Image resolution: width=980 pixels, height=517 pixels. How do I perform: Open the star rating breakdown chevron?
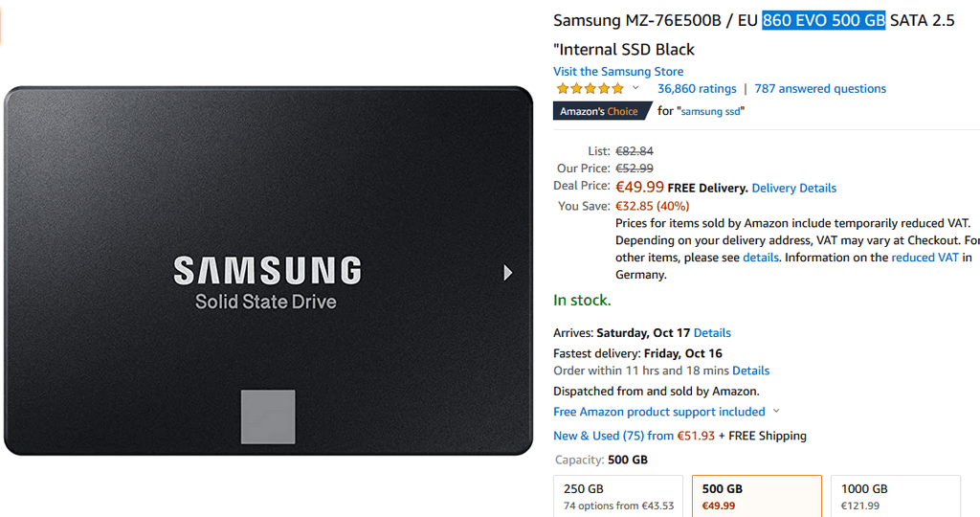(x=635, y=88)
